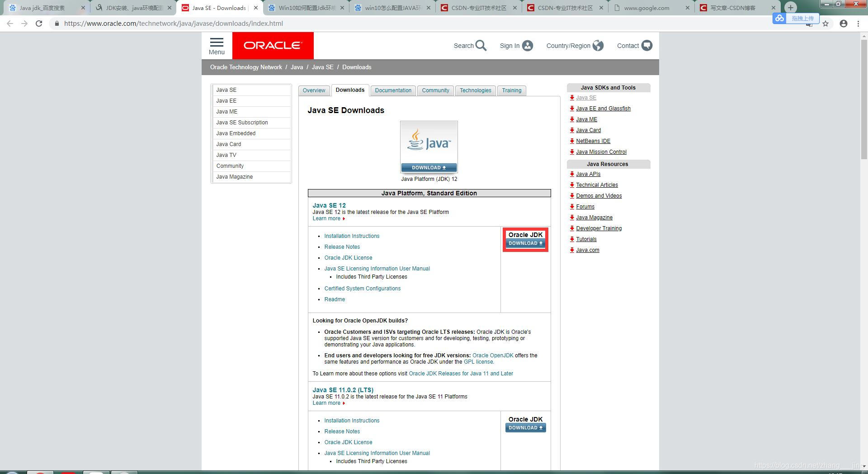This screenshot has width=868, height=474.
Task: Select Java SE Subscription in sidebar
Action: (251, 123)
